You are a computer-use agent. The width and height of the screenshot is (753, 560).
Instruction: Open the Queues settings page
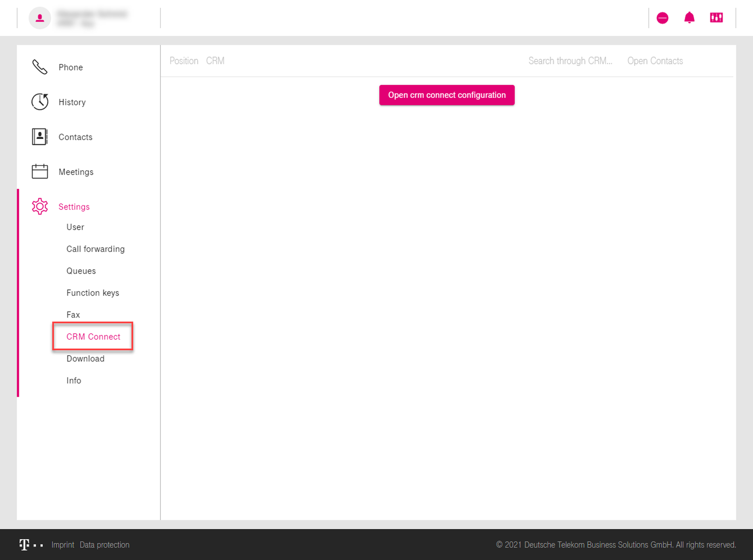point(81,271)
